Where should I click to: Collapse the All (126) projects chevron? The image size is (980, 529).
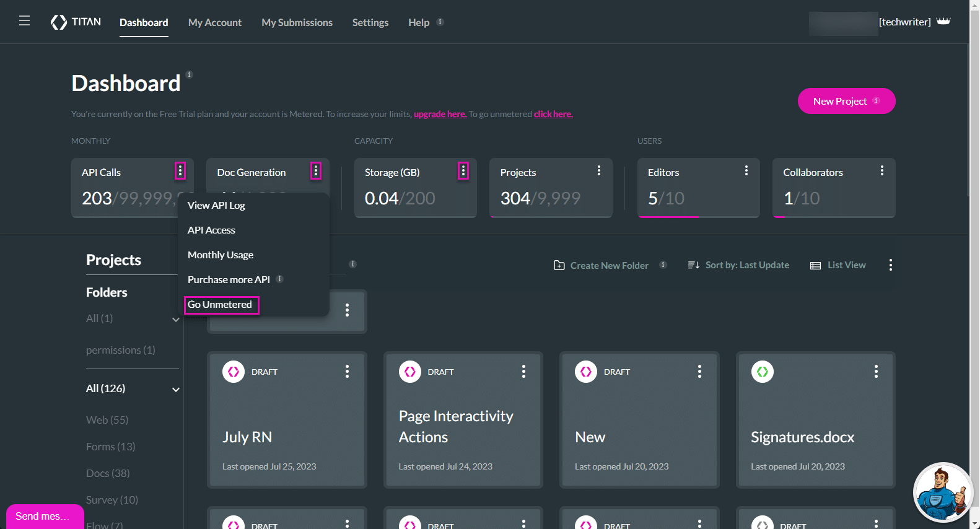pyautogui.click(x=176, y=390)
